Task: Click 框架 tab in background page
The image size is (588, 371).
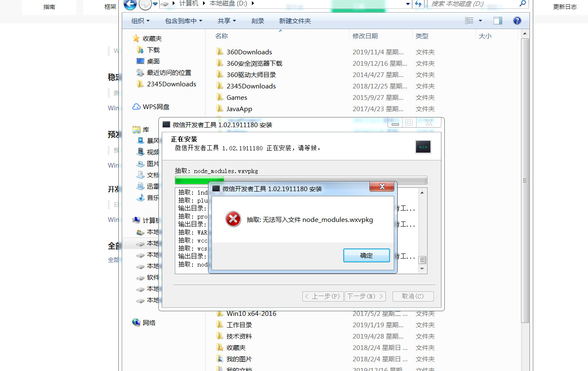Action: point(110,7)
